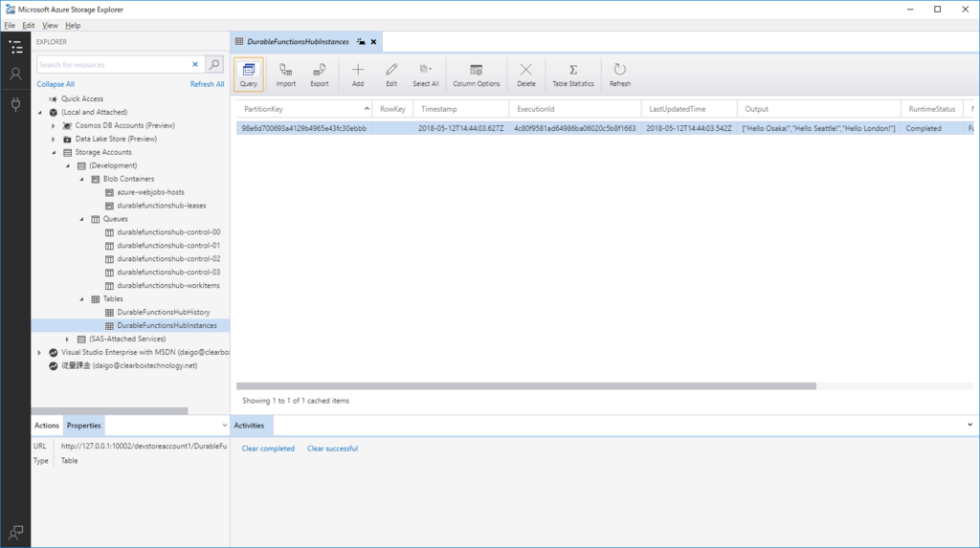Clear the search box with X icon

tap(195, 64)
